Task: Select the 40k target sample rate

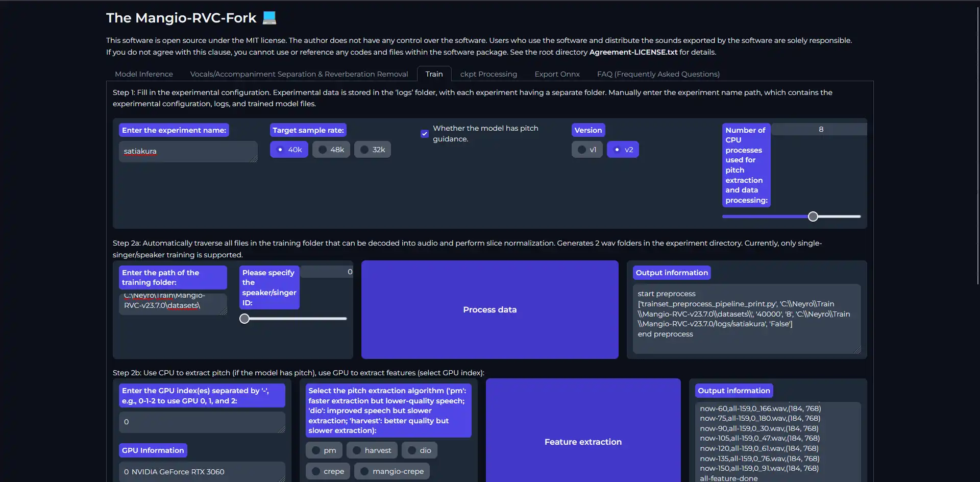Action: point(289,150)
